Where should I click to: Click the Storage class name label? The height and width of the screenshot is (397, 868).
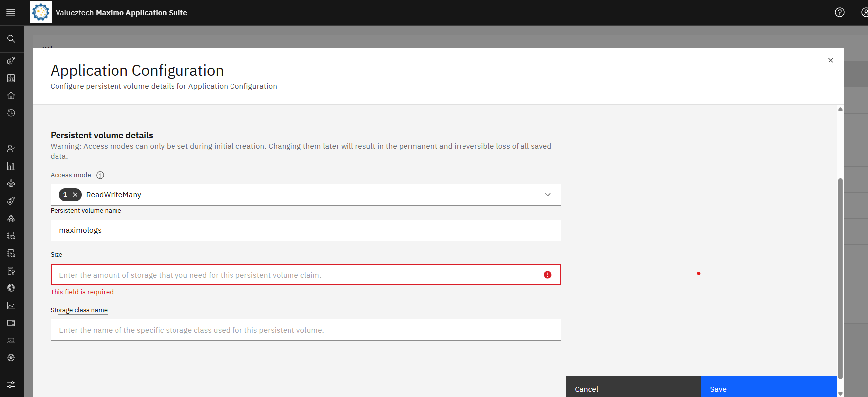(x=79, y=310)
